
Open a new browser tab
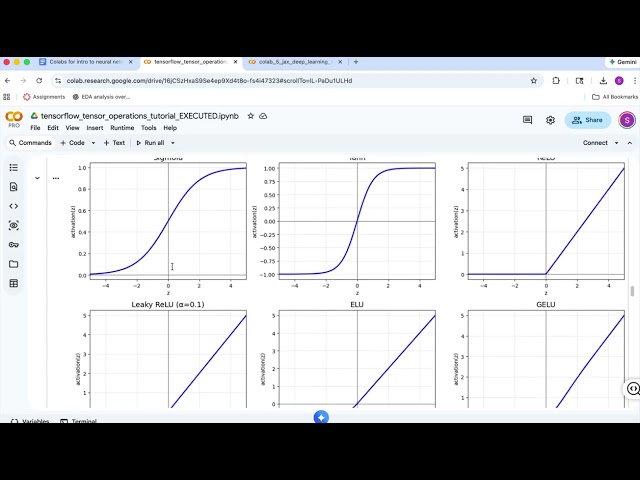(x=356, y=62)
